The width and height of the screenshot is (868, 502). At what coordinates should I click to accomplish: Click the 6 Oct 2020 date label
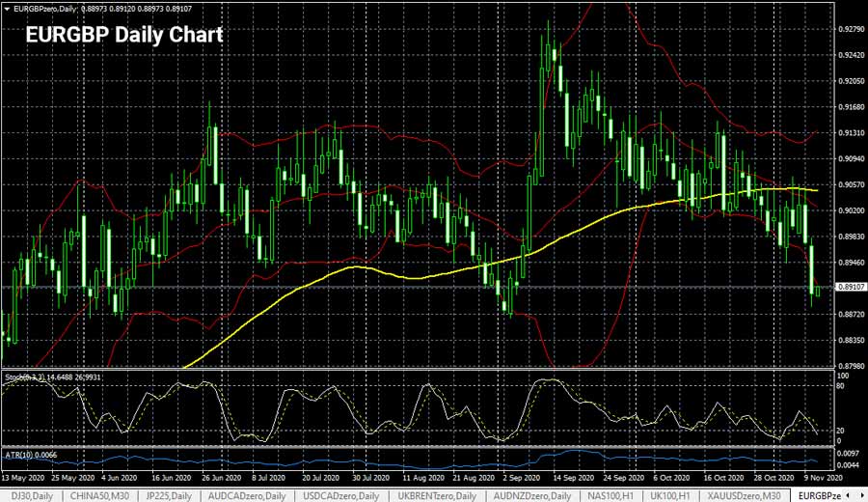pos(671,478)
